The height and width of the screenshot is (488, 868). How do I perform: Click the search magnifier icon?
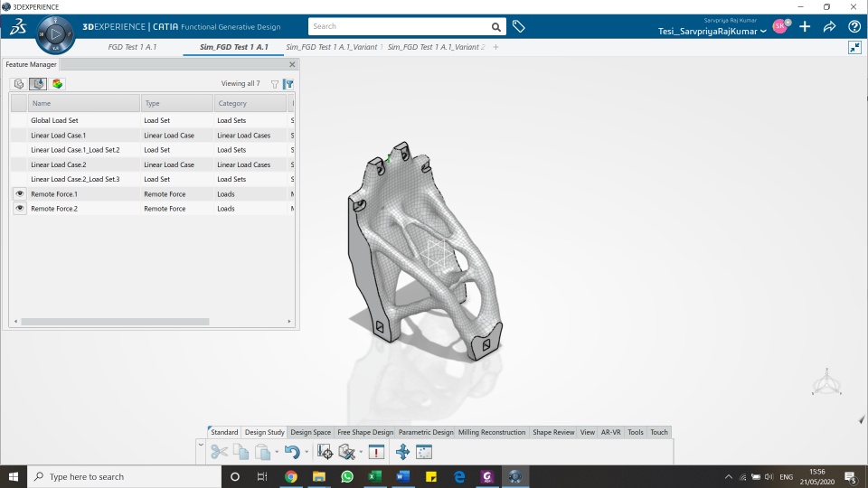pos(496,26)
